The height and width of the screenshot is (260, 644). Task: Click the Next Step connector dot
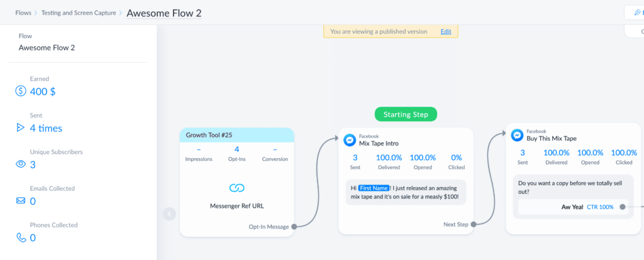[x=473, y=224]
